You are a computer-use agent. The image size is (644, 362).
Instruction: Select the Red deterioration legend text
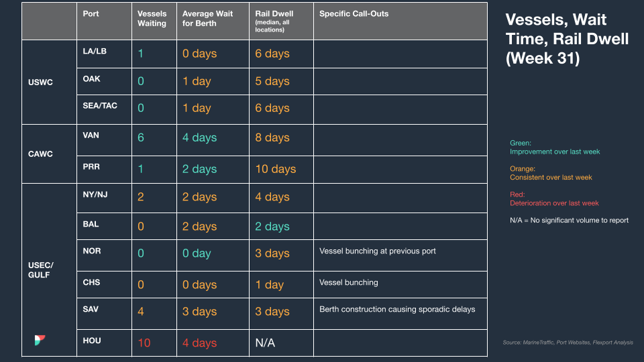tap(554, 198)
